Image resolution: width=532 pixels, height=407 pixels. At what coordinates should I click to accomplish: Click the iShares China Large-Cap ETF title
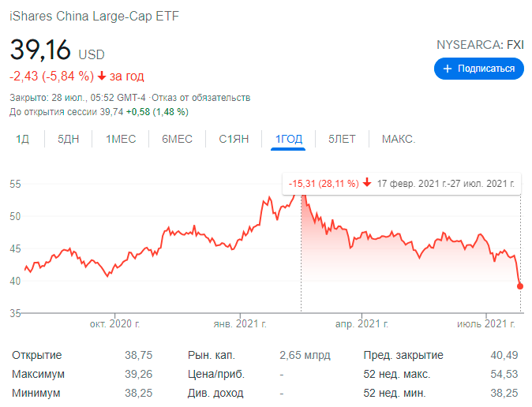94,17
